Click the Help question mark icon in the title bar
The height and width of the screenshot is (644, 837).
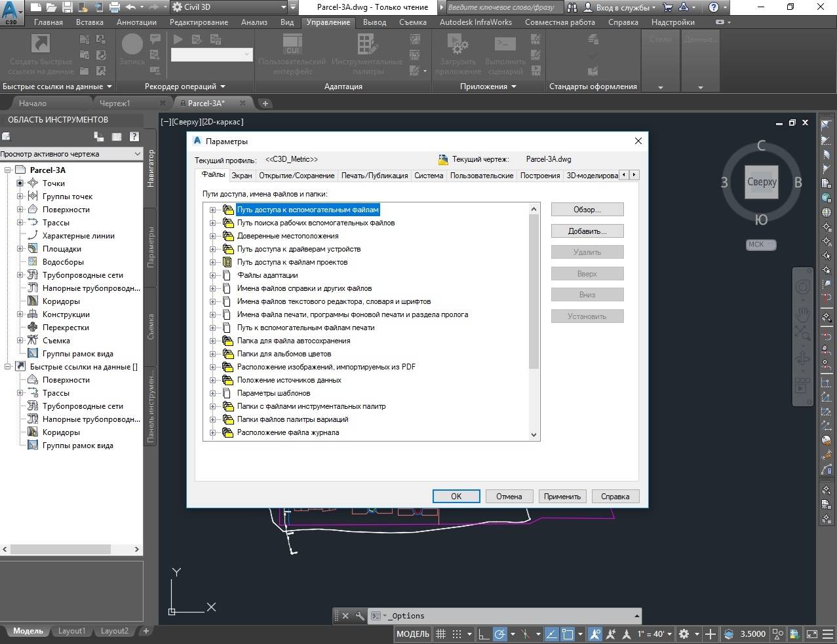(x=714, y=7)
